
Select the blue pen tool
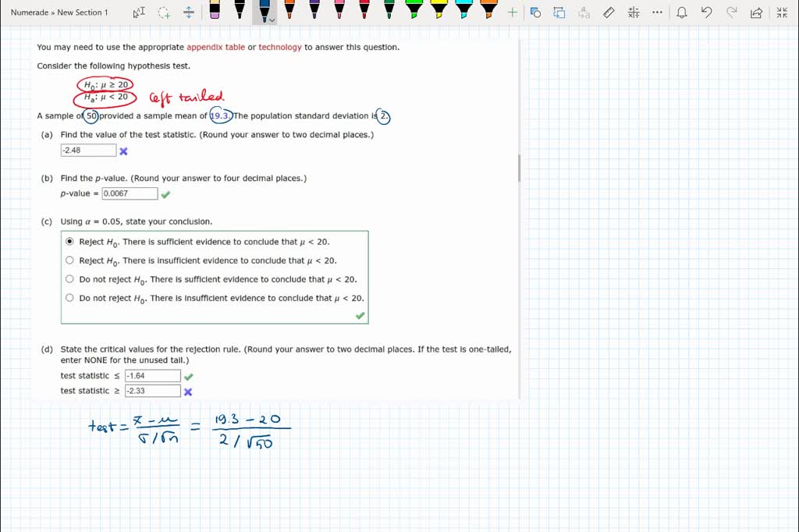point(263,12)
